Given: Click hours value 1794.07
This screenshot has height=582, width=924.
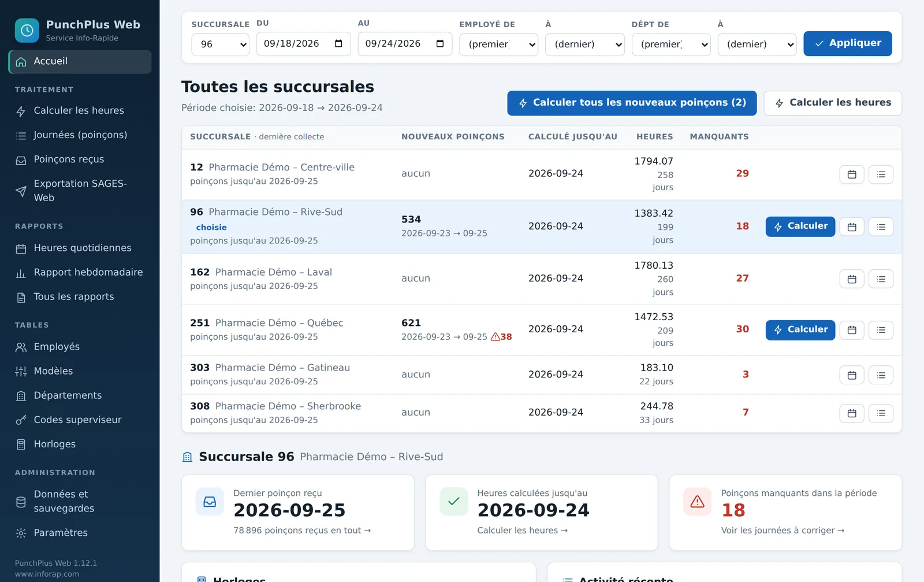Looking at the screenshot, I should pyautogui.click(x=654, y=161).
